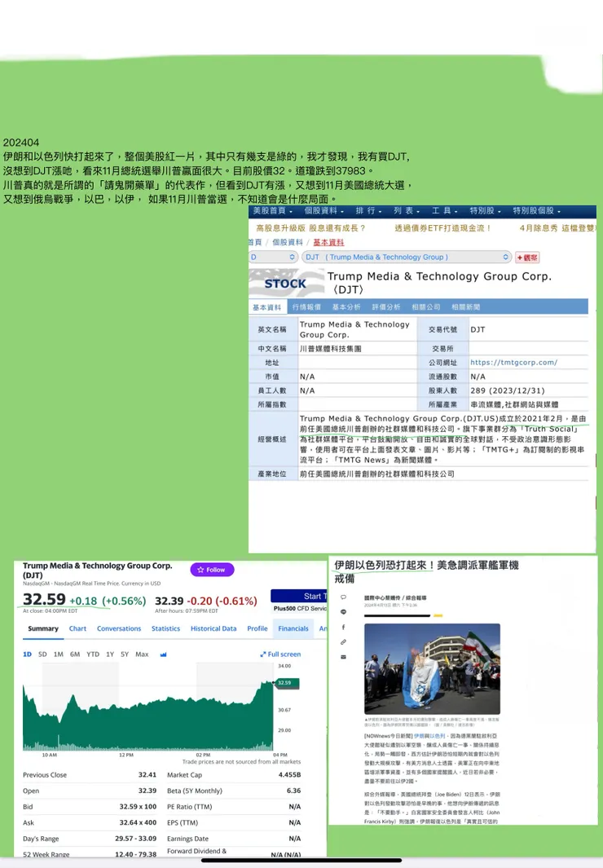The image size is (603, 868).
Task: Follow the DJT stock
Action: point(212,570)
